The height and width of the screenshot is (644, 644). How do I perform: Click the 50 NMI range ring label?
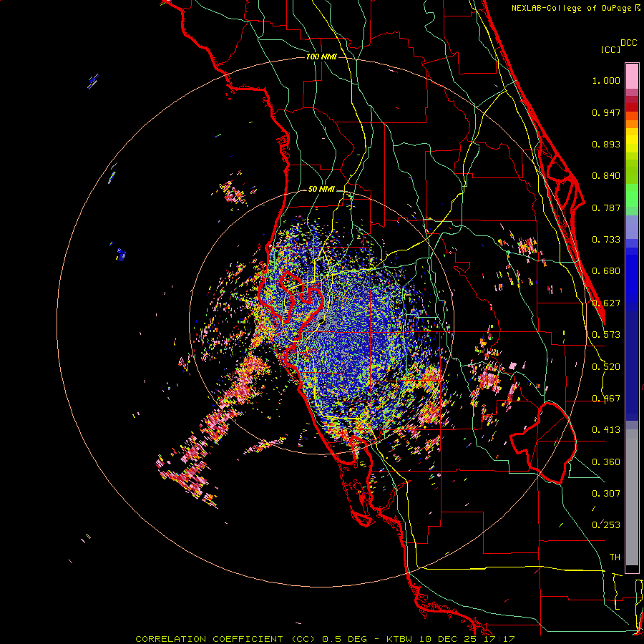[321, 189]
